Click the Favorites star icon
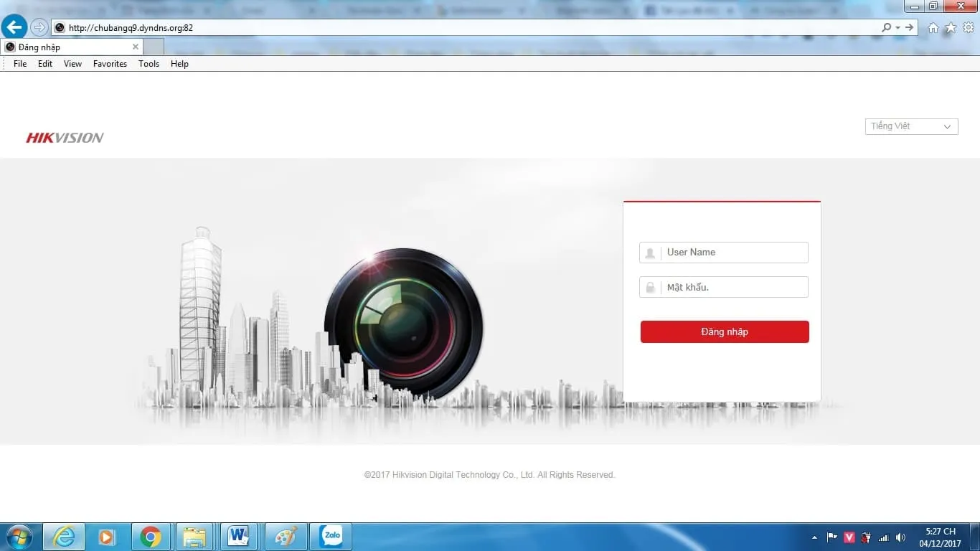 tap(949, 27)
